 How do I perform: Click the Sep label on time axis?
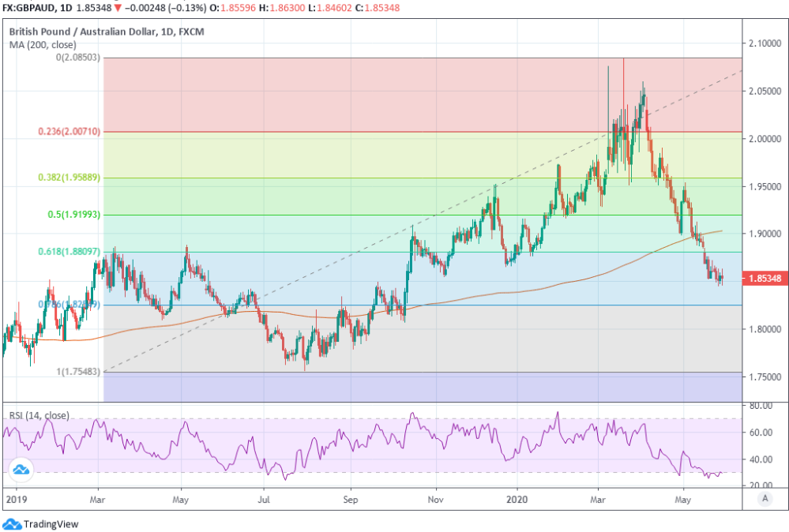click(x=351, y=500)
